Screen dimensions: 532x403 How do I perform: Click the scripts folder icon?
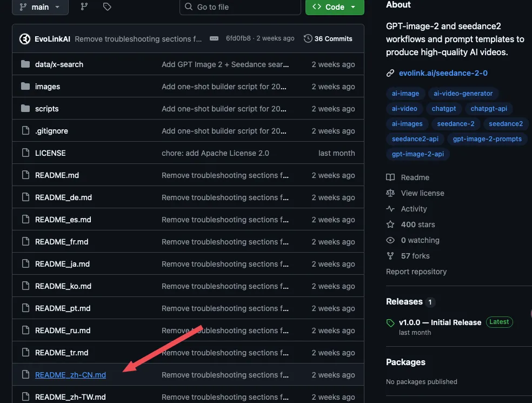tap(25, 108)
